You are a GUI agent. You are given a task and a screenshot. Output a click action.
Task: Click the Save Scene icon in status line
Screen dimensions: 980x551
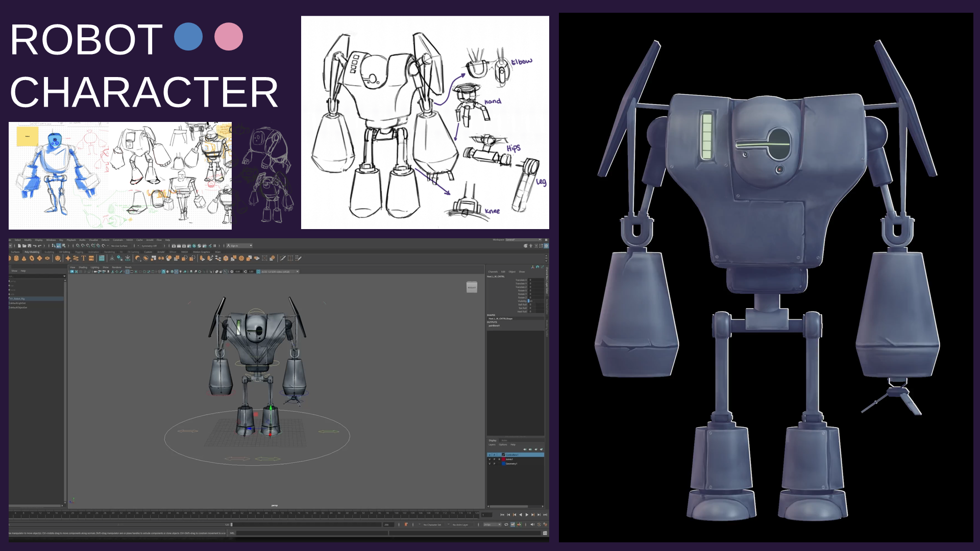[29, 246]
